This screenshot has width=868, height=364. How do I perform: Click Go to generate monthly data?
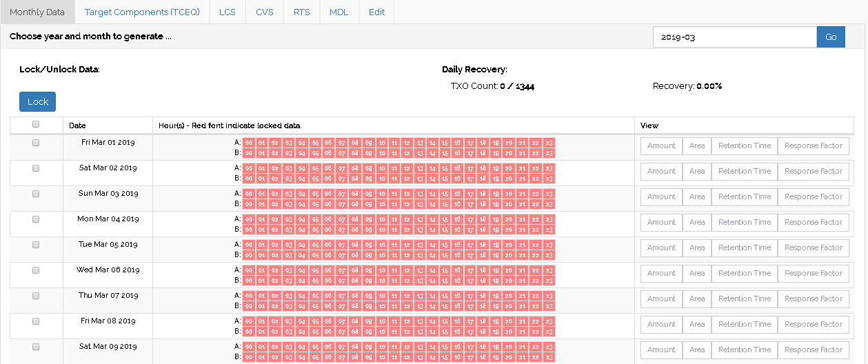pyautogui.click(x=831, y=37)
